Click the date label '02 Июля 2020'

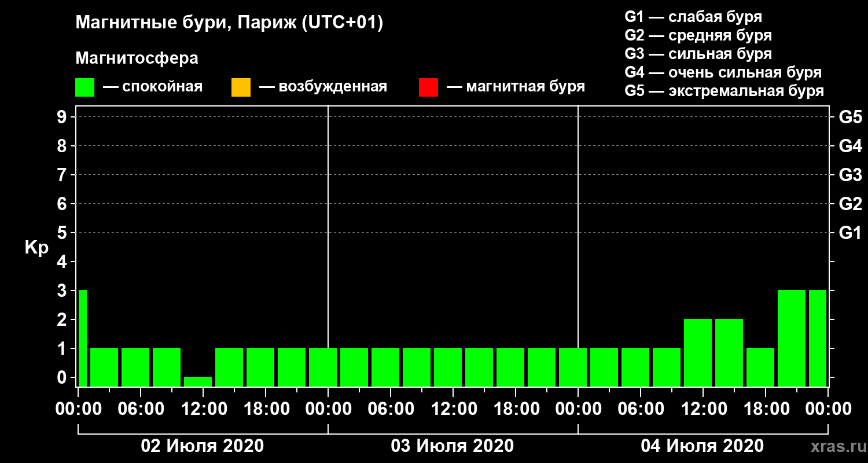(203, 446)
